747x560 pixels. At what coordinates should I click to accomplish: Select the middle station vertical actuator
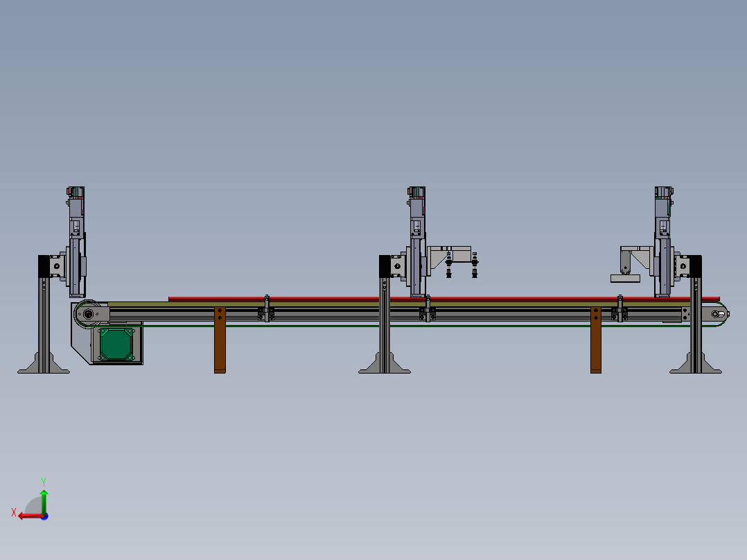pos(417,242)
